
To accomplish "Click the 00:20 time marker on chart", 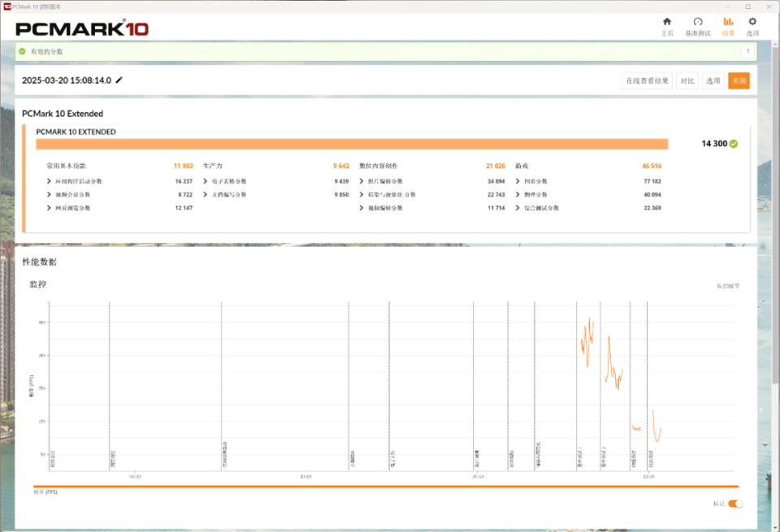I will pos(135,476).
